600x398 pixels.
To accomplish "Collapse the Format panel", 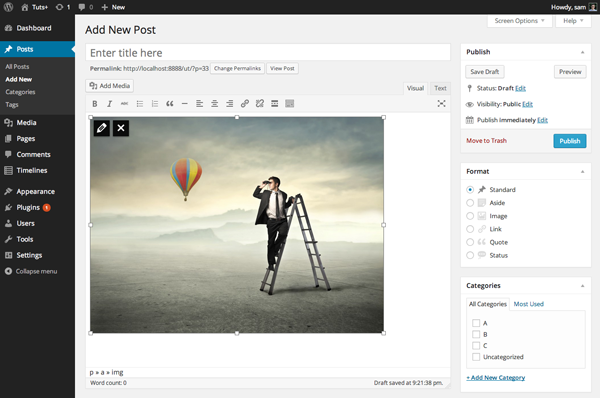I will tap(582, 172).
